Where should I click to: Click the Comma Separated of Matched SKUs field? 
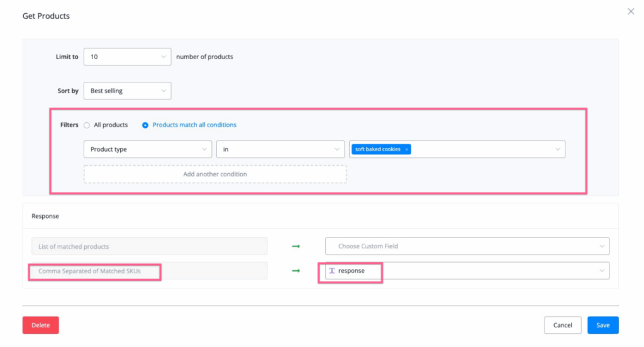(x=149, y=271)
